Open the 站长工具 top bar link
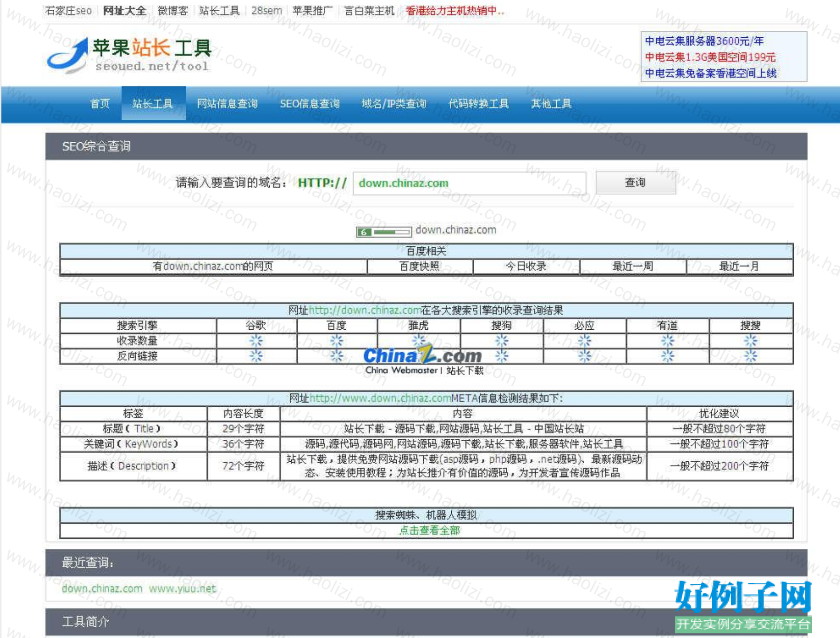This screenshot has width=840, height=638. pyautogui.click(x=219, y=11)
